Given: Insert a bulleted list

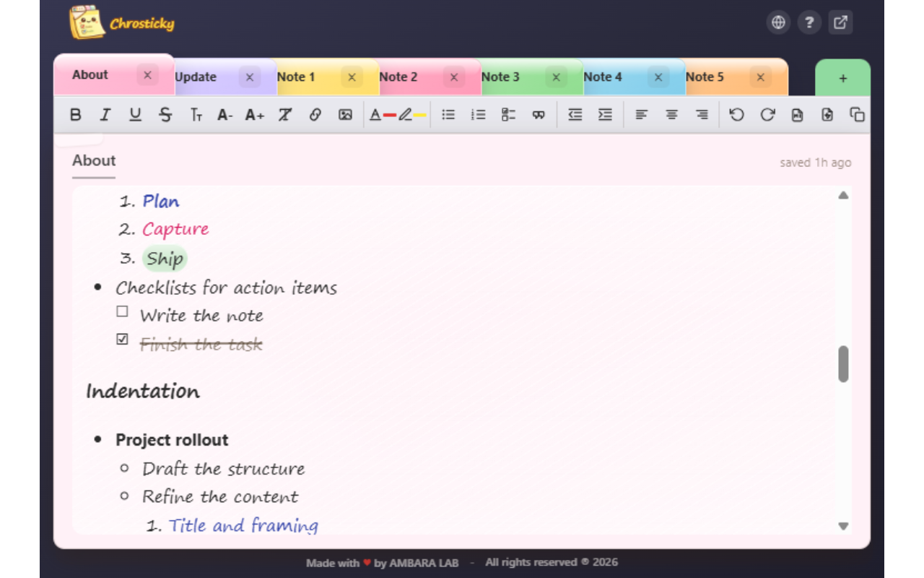Looking at the screenshot, I should [448, 115].
